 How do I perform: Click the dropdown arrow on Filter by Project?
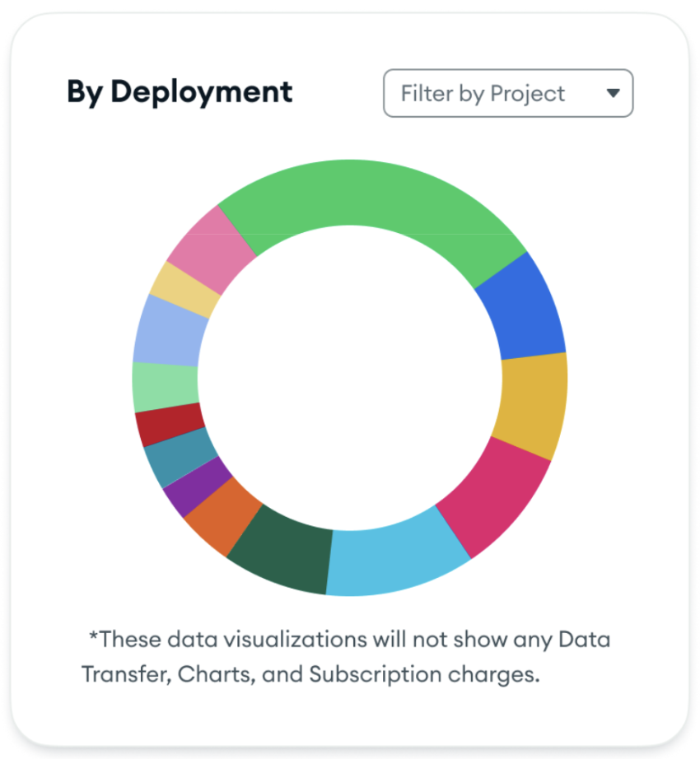click(613, 94)
